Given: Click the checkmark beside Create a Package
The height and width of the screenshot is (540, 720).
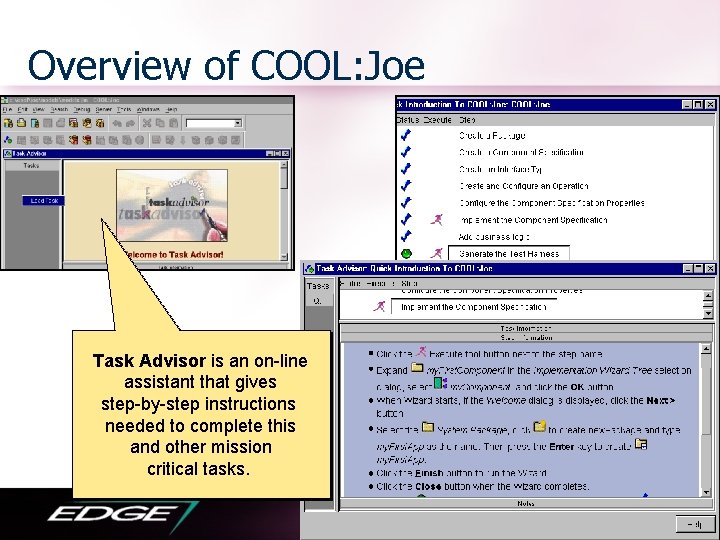Looking at the screenshot, I should point(406,135).
